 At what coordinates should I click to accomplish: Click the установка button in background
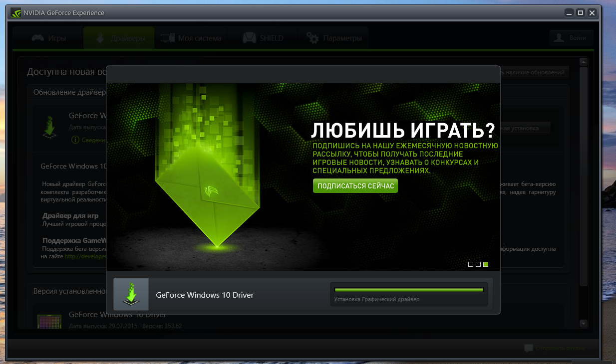click(x=525, y=128)
